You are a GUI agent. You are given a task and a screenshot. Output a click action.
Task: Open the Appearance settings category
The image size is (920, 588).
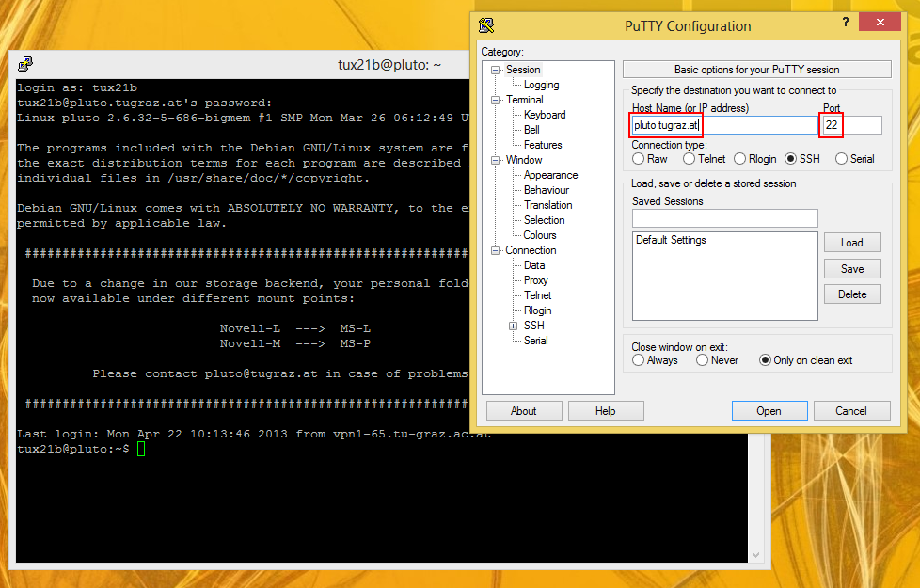550,175
